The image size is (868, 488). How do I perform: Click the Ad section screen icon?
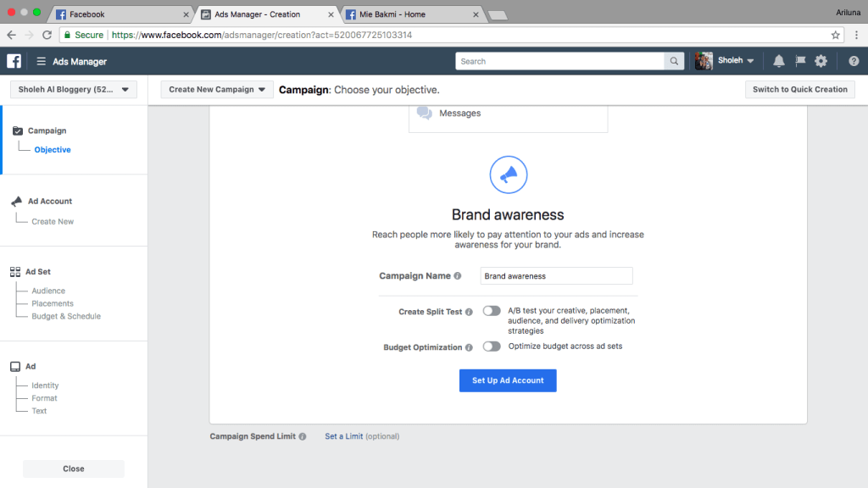tap(15, 366)
